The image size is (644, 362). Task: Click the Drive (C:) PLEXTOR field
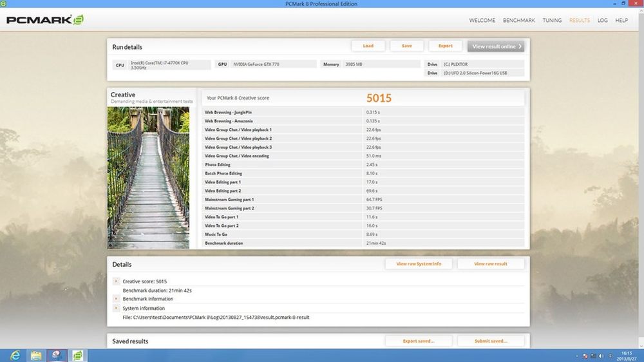click(x=474, y=64)
